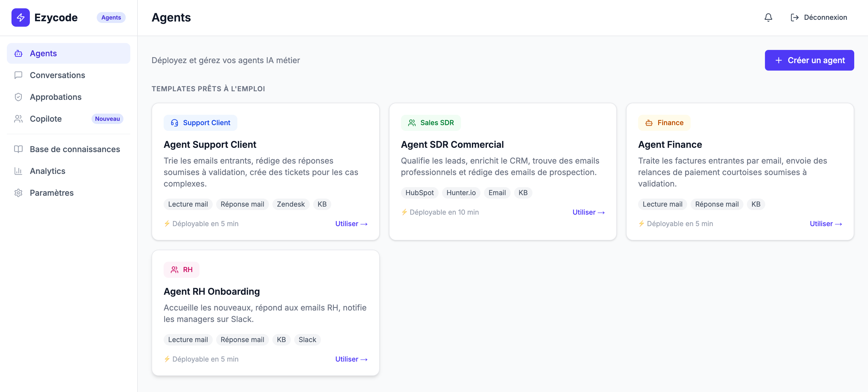
Task: Click Utiliser on Agent Finance card
Action: (x=826, y=223)
